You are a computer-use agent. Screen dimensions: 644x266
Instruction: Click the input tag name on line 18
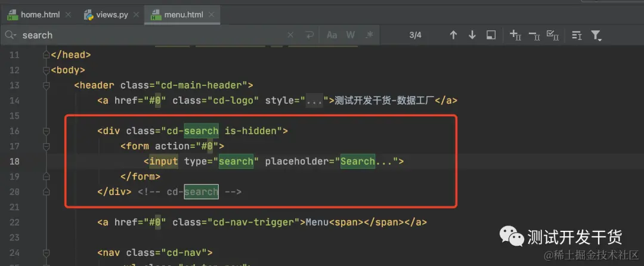[164, 161]
